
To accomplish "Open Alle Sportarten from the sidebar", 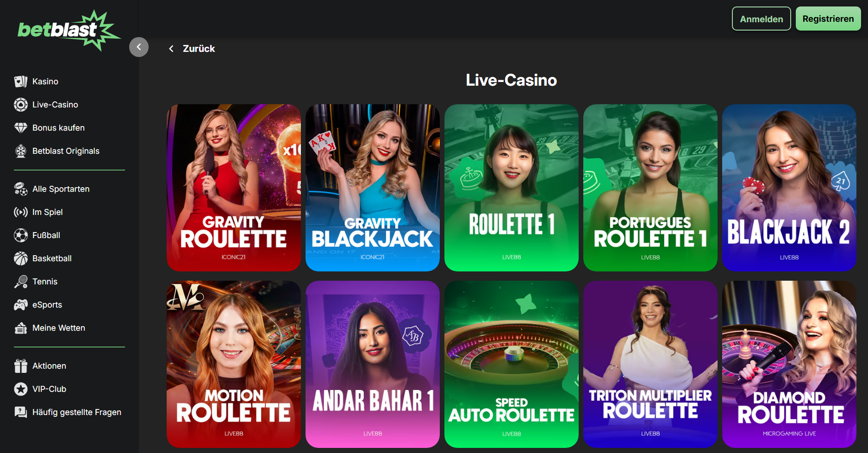I will point(61,189).
